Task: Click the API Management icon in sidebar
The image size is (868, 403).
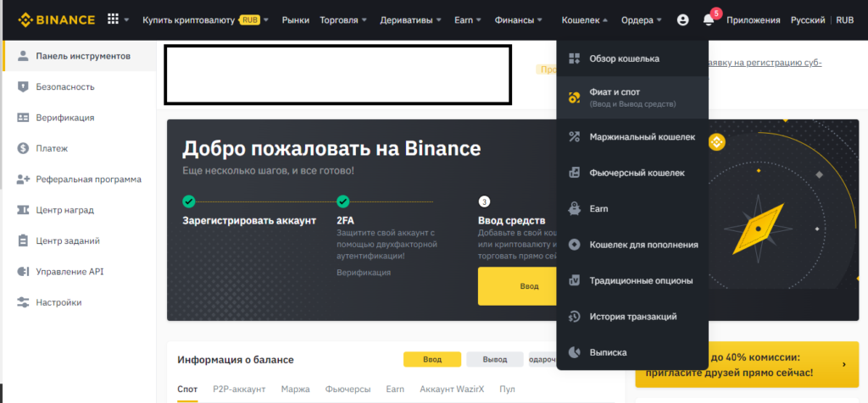Action: coord(23,272)
